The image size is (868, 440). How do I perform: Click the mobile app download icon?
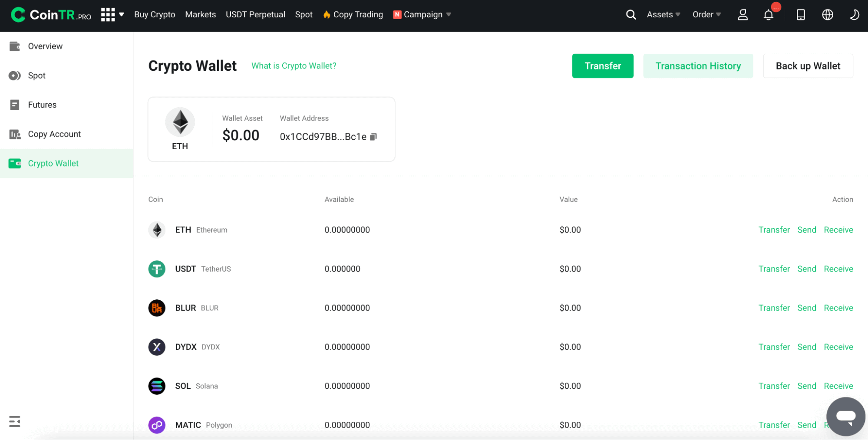[800, 15]
